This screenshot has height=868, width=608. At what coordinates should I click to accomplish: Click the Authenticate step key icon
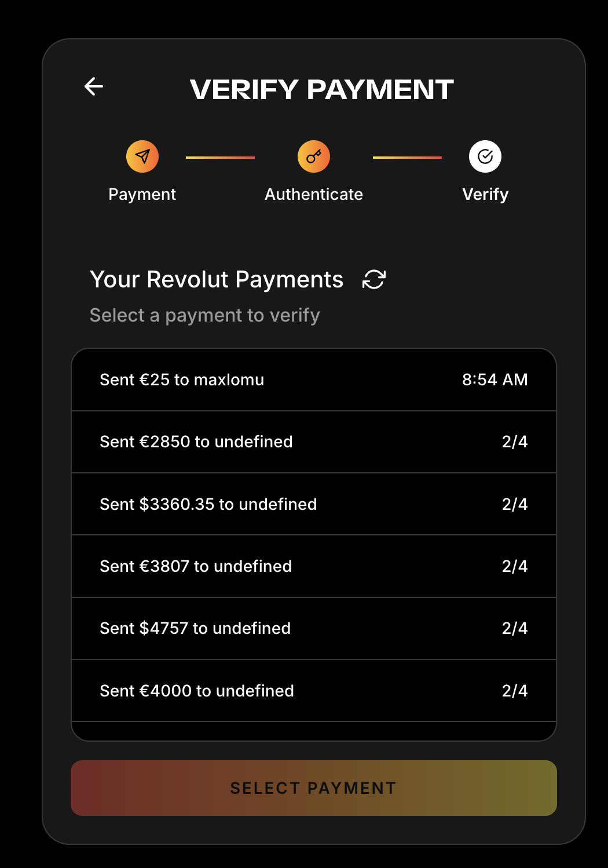click(314, 156)
